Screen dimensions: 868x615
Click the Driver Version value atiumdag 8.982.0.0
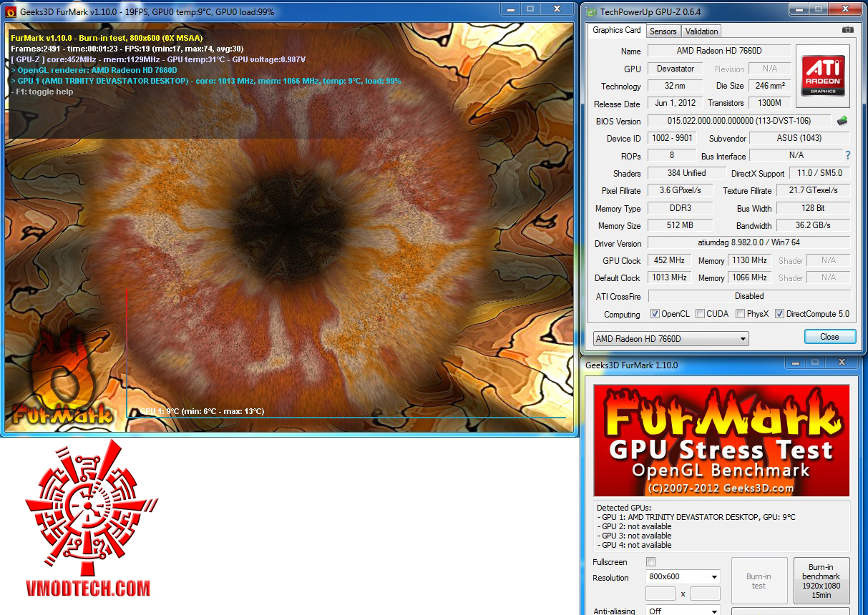coord(748,242)
